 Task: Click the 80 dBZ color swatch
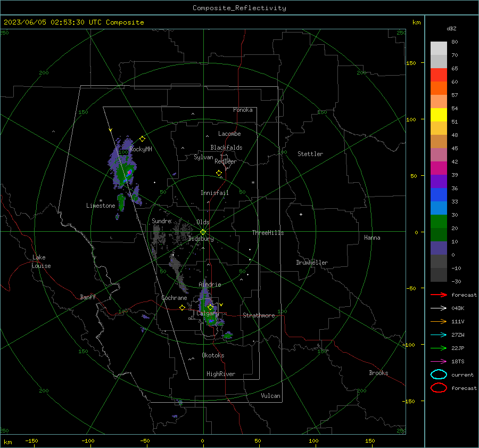click(x=439, y=48)
